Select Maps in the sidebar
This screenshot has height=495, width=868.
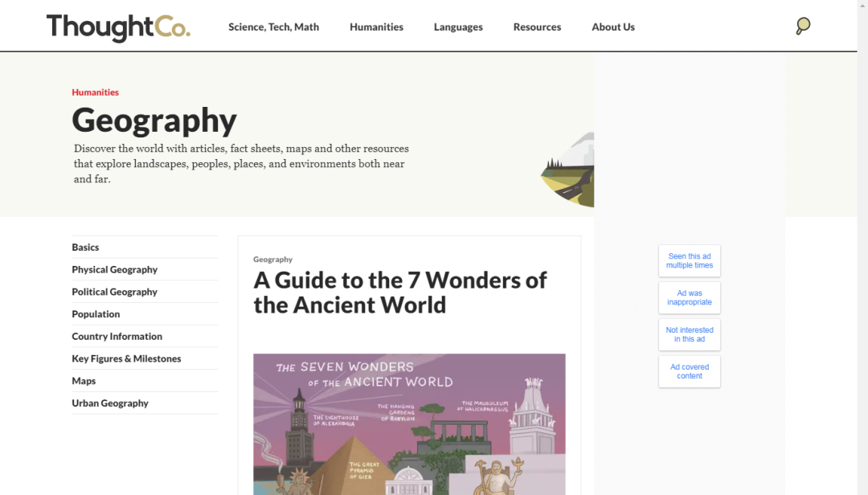point(145,380)
